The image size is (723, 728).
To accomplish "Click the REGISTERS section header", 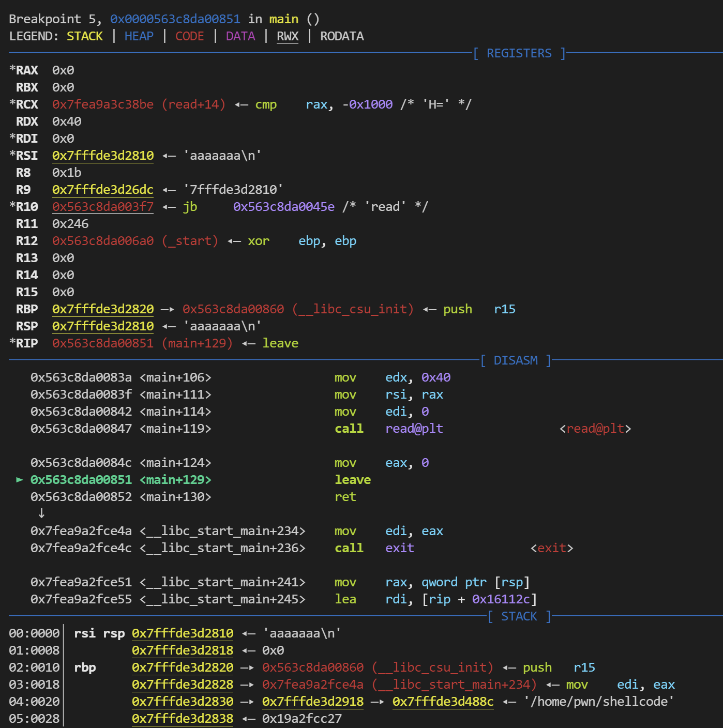I will pos(519,53).
